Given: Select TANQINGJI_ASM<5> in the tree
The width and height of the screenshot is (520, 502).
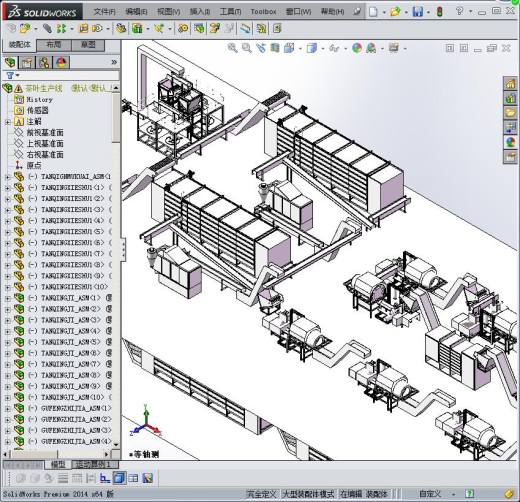Looking at the screenshot, I should coord(70,342).
